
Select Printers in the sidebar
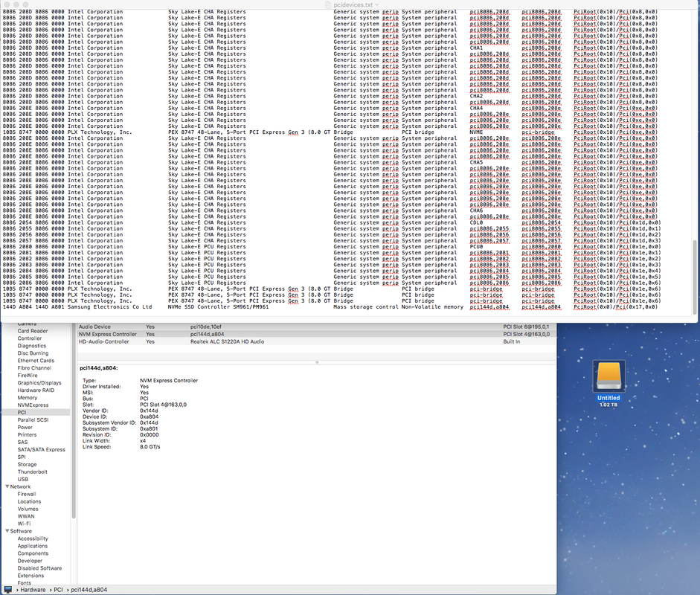28,435
